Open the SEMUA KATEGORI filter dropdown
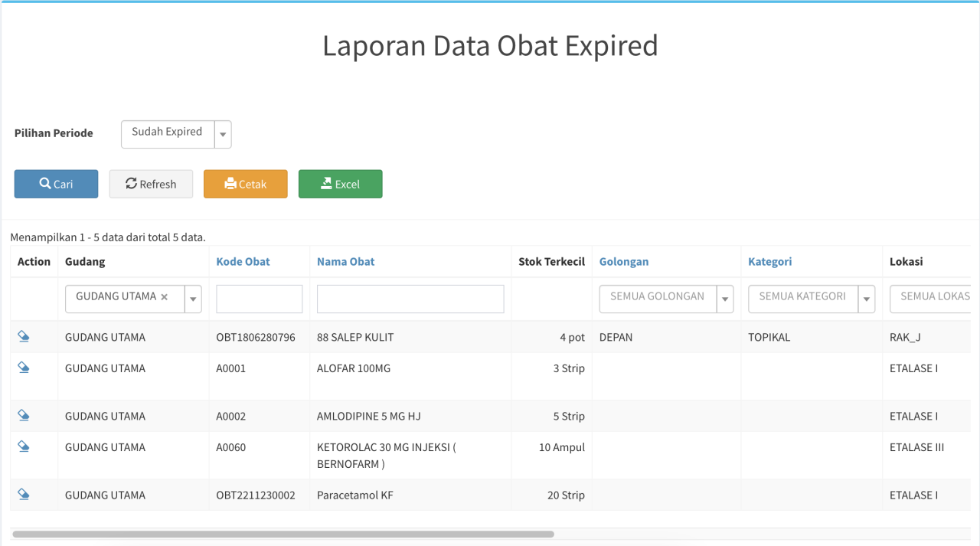980x546 pixels. (866, 299)
